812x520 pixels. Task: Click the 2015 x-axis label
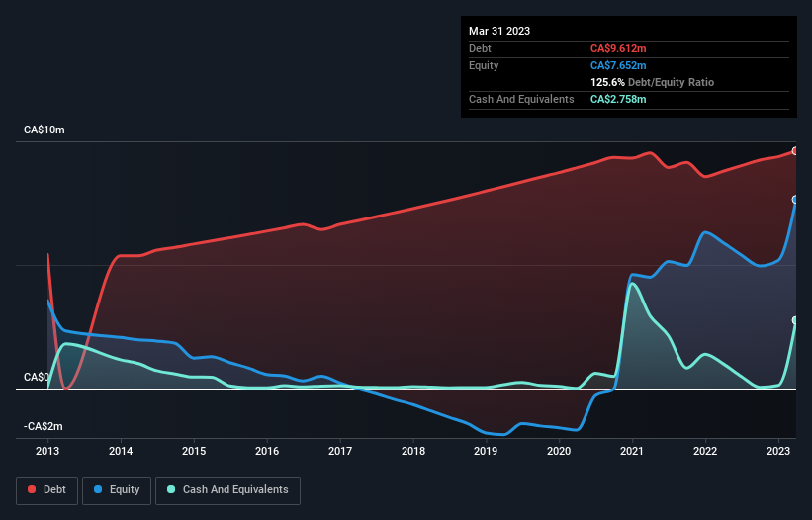tap(194, 451)
